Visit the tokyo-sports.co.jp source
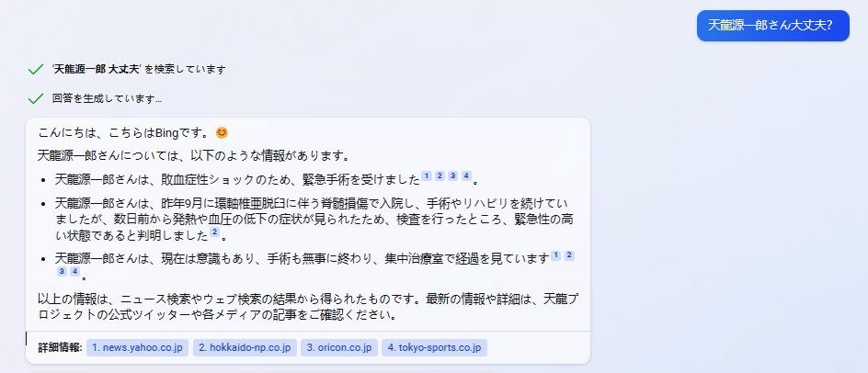Viewport: 868px width, 373px height. click(x=434, y=347)
